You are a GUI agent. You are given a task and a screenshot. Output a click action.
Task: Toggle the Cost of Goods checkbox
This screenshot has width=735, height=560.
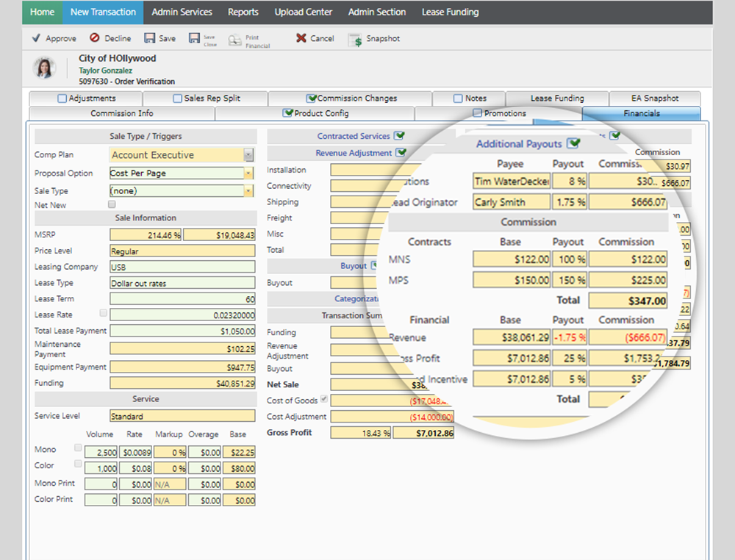click(324, 399)
